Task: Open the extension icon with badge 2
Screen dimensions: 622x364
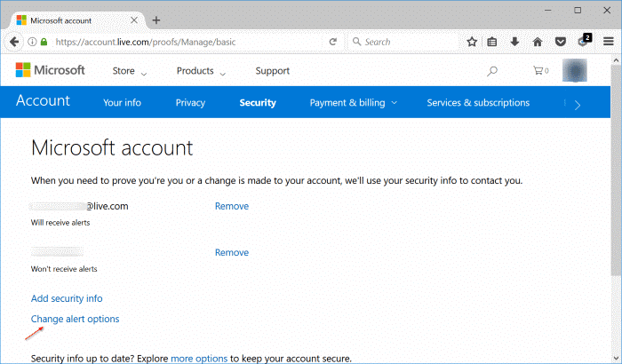Action: click(585, 40)
